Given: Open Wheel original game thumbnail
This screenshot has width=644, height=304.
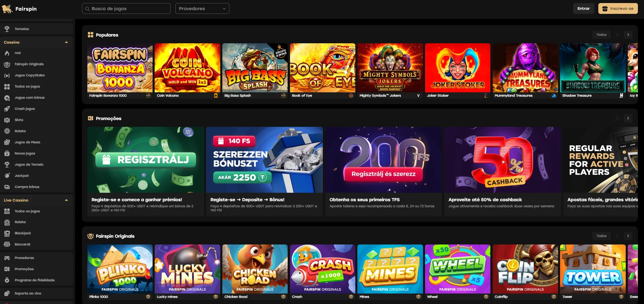Looking at the screenshot, I should tap(458, 269).
